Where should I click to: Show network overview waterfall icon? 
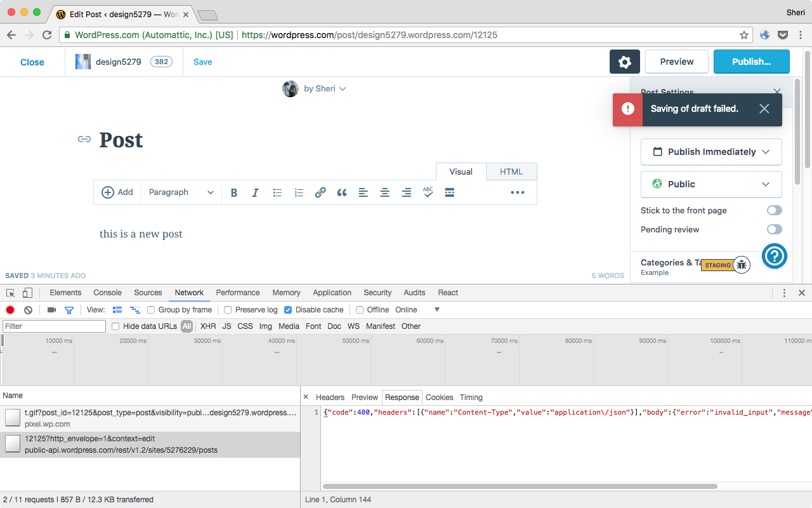click(x=134, y=310)
